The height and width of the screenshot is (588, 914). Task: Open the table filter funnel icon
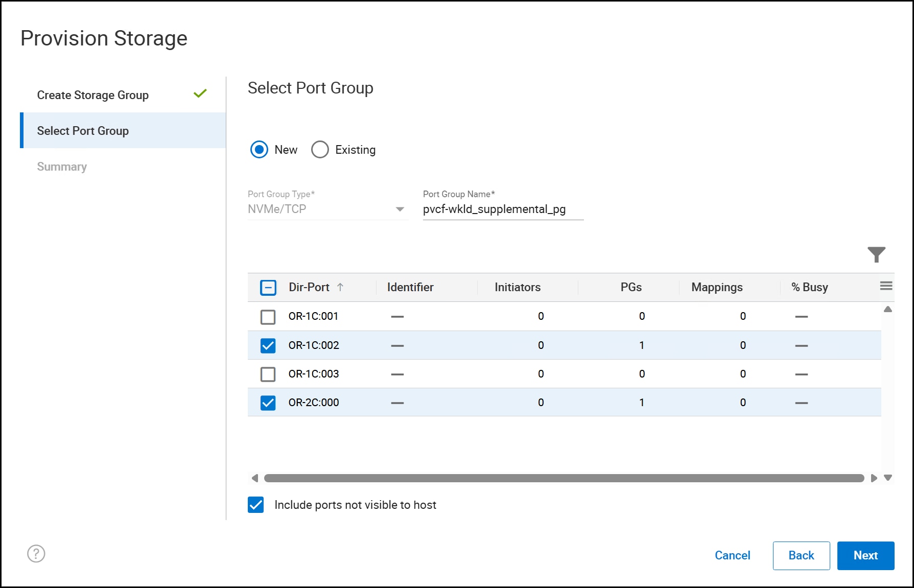coord(876,254)
